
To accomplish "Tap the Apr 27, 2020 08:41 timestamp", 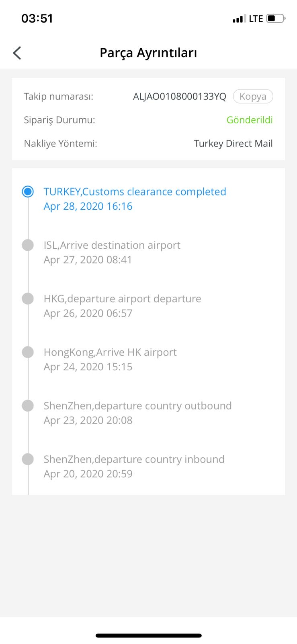I will 88,260.
